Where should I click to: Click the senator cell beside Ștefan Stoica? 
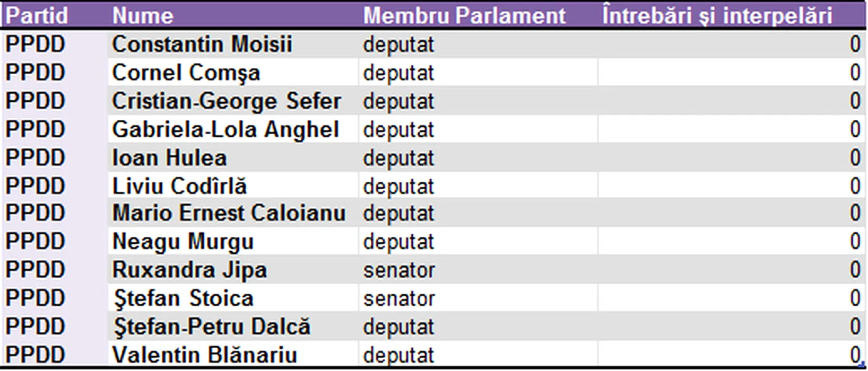(399, 299)
